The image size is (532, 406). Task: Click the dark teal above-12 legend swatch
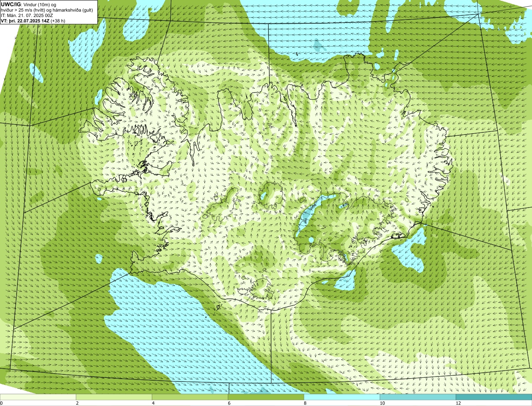[x=494, y=397]
